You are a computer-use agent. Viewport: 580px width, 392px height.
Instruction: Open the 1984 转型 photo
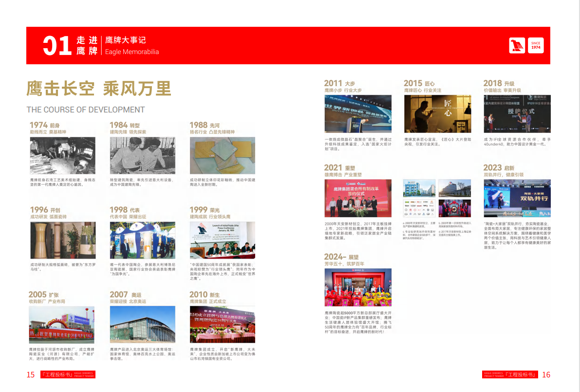pyautogui.click(x=142, y=155)
